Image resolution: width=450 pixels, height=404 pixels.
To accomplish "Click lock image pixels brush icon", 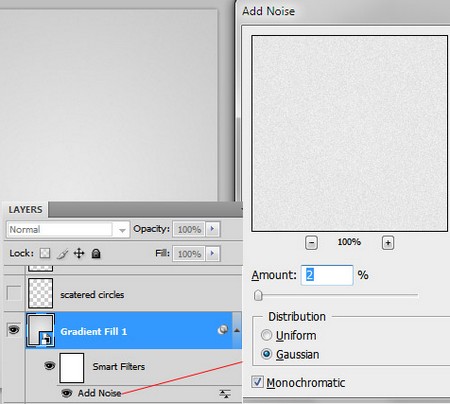I will pos(62,254).
